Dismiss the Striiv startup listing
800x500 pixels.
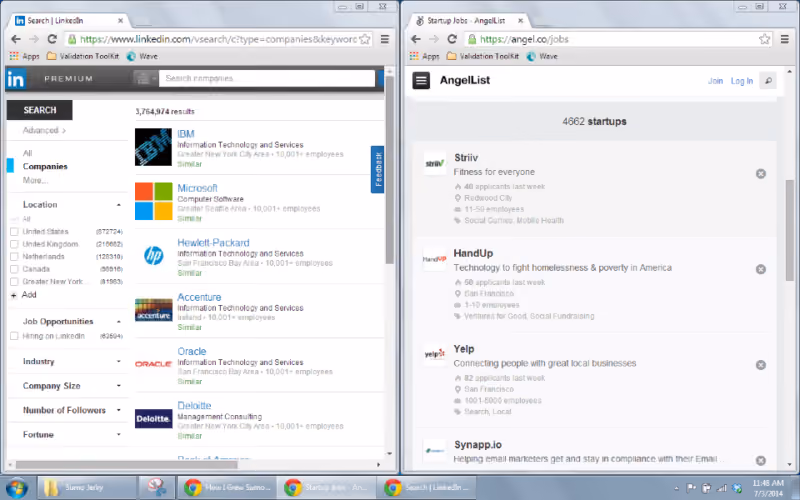tap(761, 173)
